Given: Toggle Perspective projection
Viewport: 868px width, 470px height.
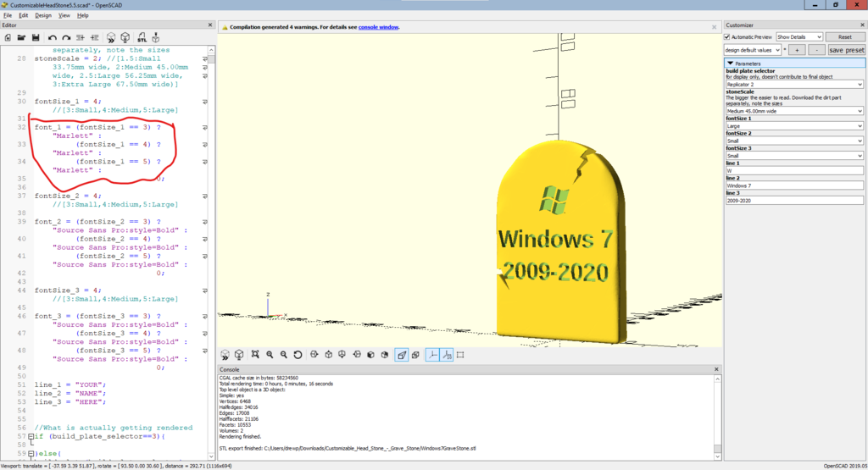Looking at the screenshot, I should 402,355.
